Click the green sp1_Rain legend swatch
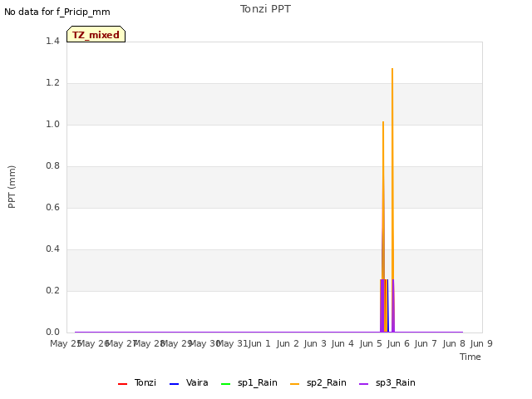 (225, 384)
